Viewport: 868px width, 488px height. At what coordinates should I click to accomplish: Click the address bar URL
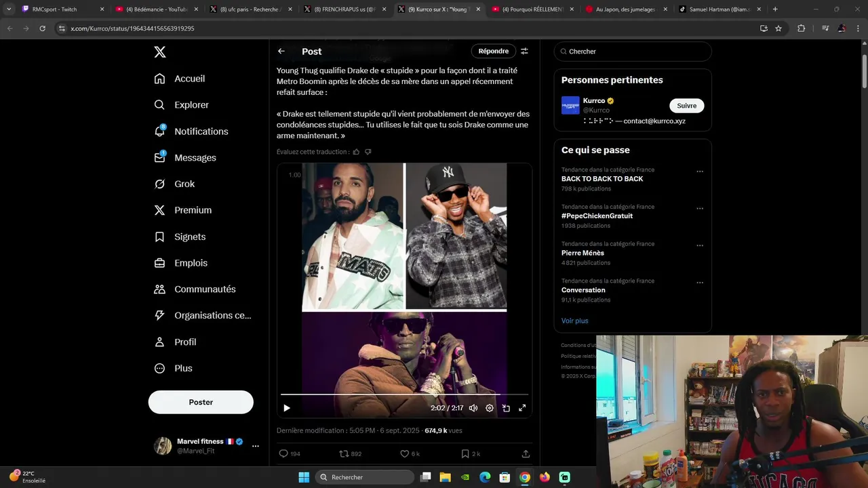click(x=132, y=28)
